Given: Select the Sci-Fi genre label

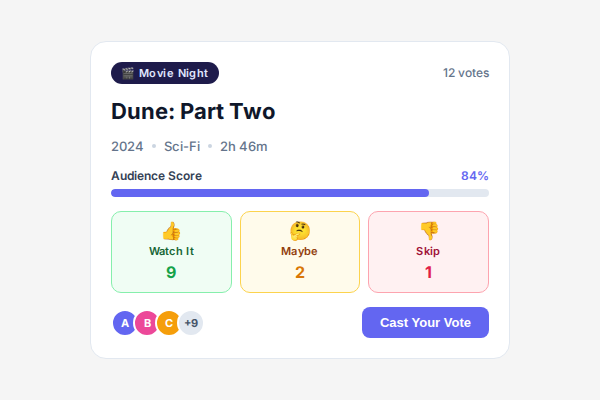Looking at the screenshot, I should point(182,146).
